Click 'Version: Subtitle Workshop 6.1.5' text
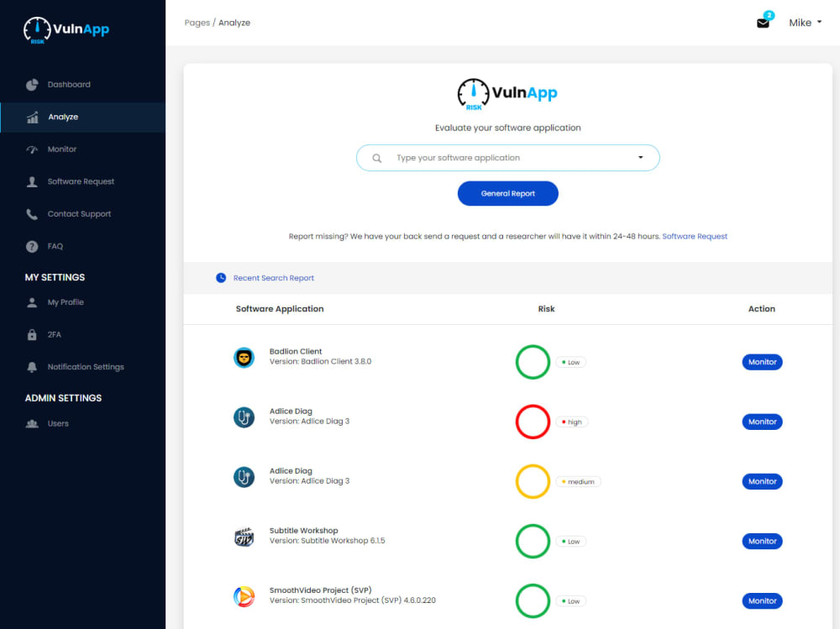The image size is (840, 629). tap(327, 541)
